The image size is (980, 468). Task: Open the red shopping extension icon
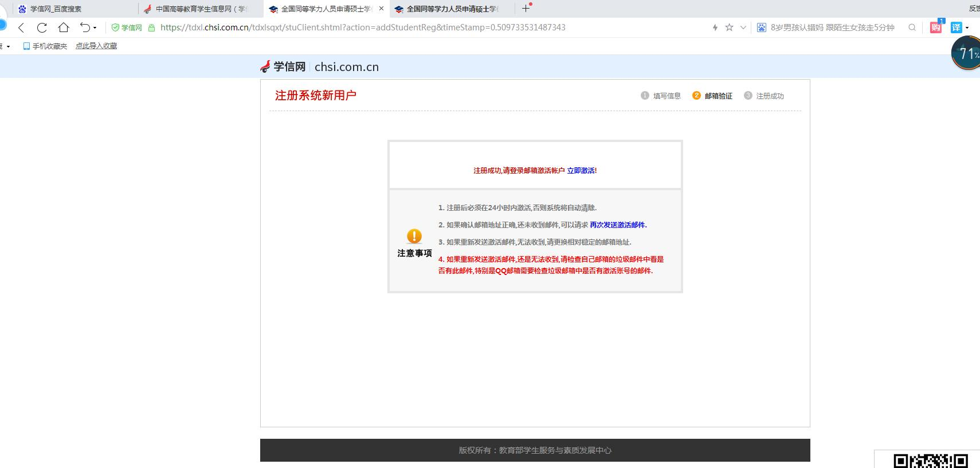point(936,27)
